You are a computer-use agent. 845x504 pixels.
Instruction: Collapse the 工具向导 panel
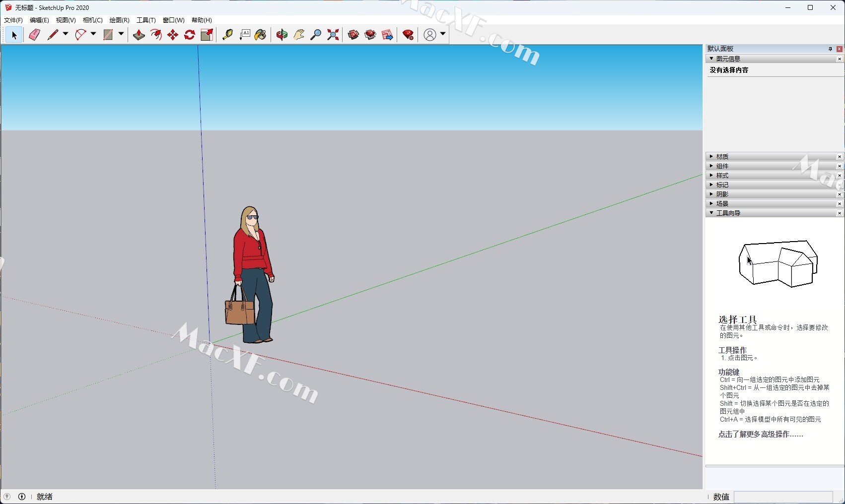point(728,213)
